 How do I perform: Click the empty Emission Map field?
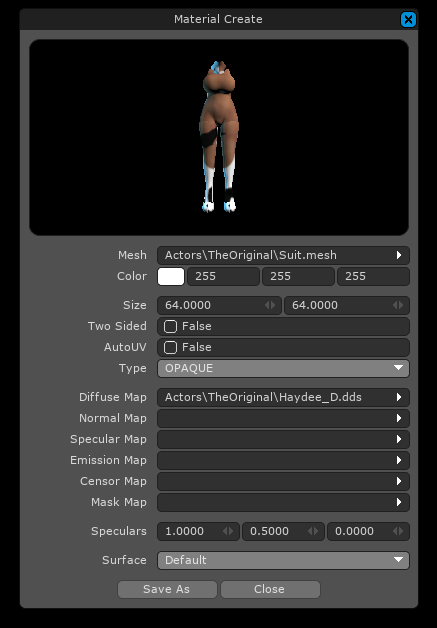(x=283, y=460)
